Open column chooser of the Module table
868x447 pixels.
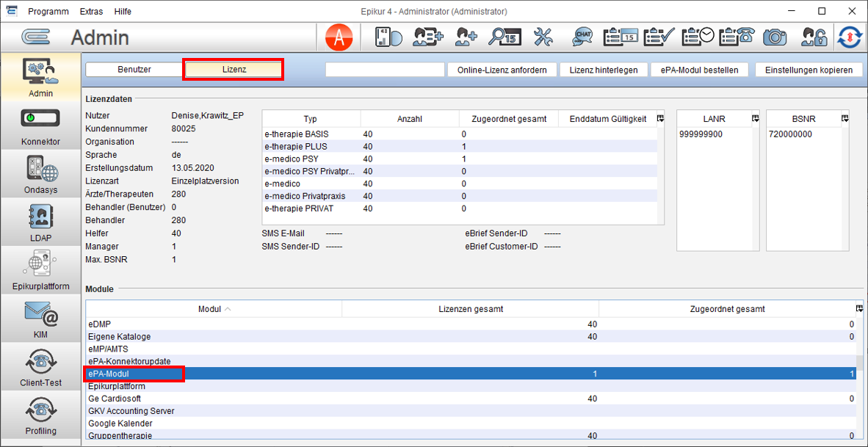[x=858, y=309]
